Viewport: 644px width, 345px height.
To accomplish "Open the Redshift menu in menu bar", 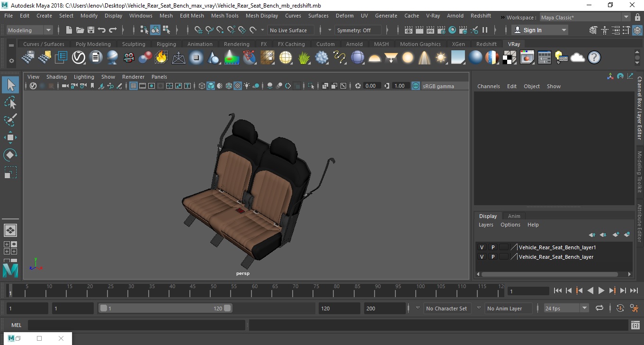I will 481,16.
